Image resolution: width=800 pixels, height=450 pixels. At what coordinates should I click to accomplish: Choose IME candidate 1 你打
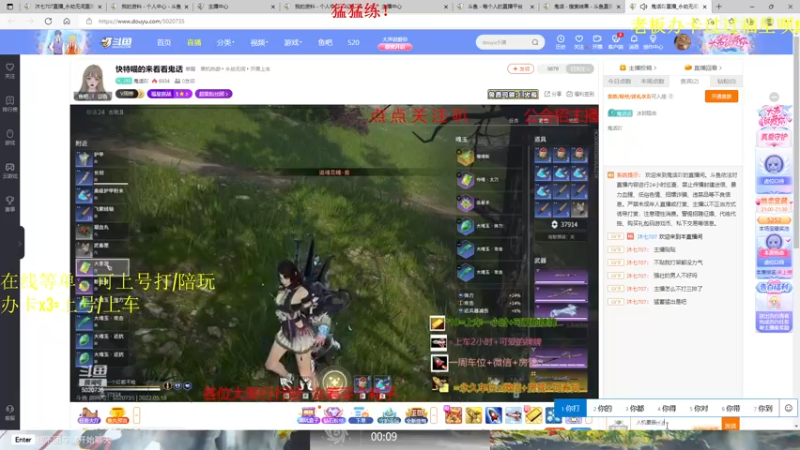point(570,408)
